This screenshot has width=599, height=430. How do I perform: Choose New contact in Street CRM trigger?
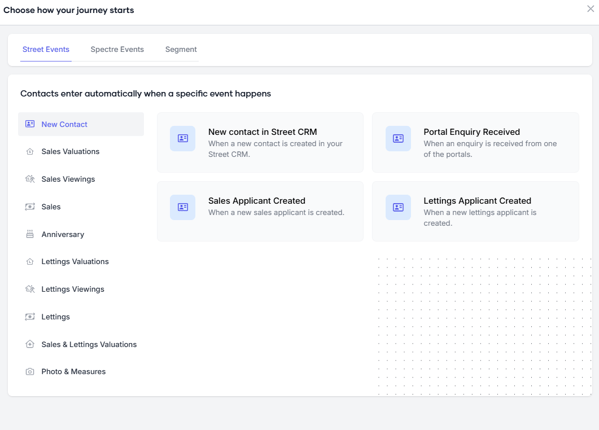coord(260,142)
